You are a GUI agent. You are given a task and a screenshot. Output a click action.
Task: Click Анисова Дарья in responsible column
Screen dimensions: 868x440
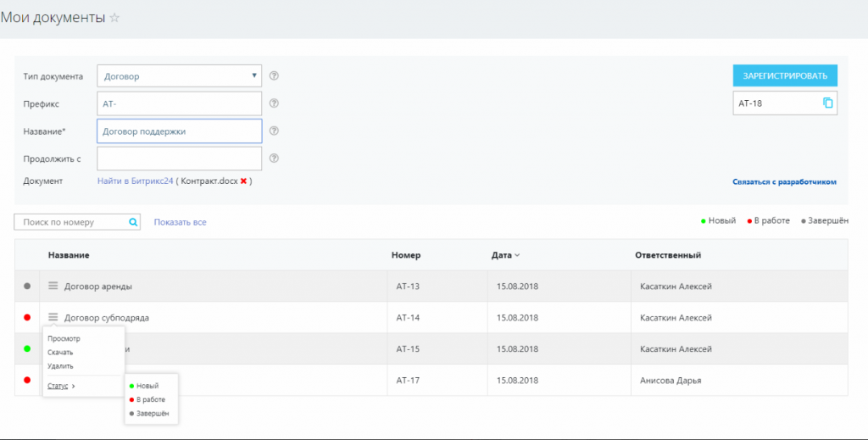pos(671,380)
